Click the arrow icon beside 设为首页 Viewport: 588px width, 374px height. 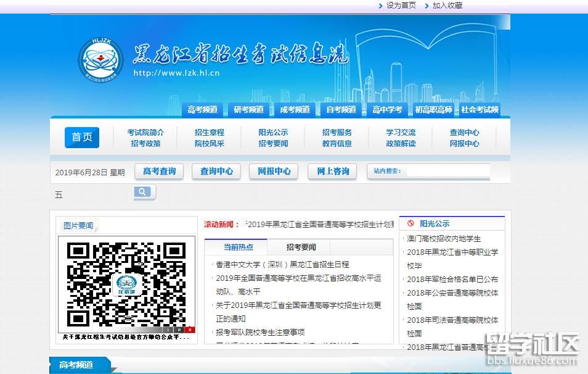380,6
